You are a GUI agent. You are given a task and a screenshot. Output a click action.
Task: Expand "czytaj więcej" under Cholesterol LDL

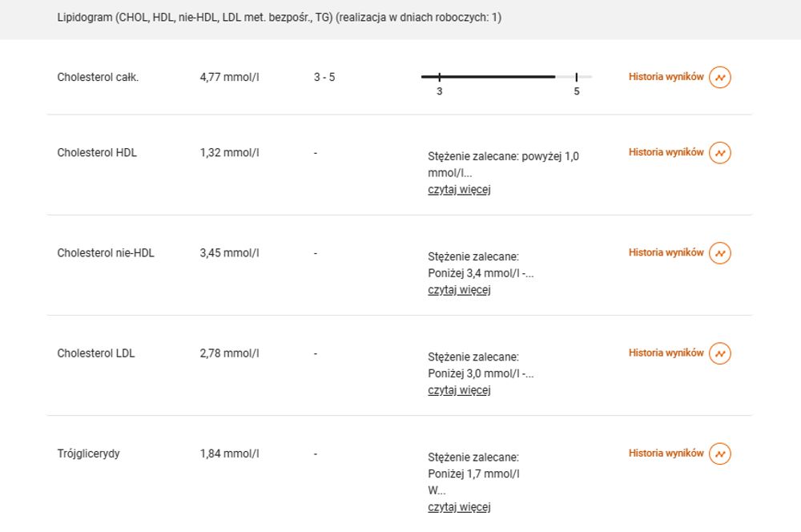(x=459, y=390)
